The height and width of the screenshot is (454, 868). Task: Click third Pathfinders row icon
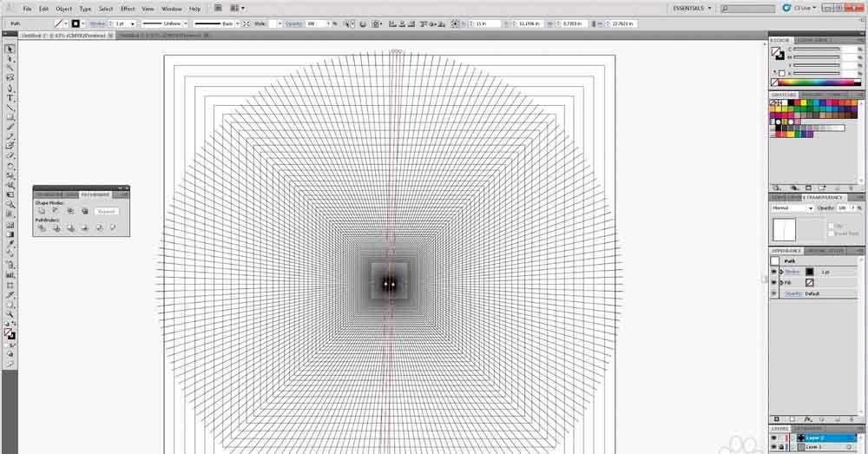70,227
